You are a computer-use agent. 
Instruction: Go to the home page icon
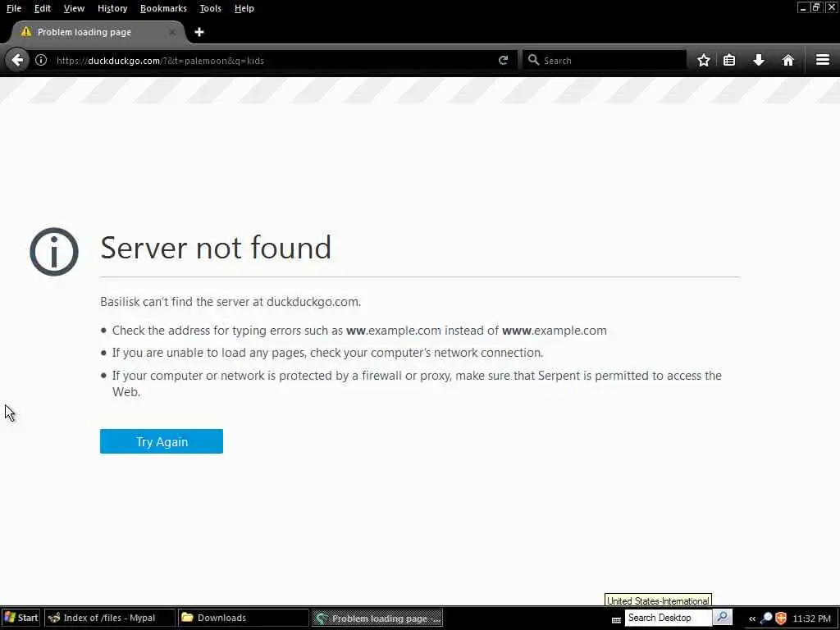click(x=788, y=60)
